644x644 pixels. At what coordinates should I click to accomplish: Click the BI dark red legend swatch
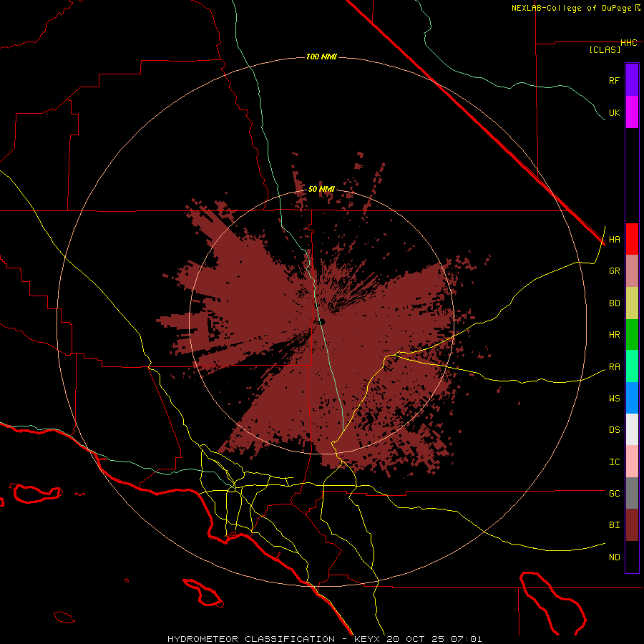point(632,525)
